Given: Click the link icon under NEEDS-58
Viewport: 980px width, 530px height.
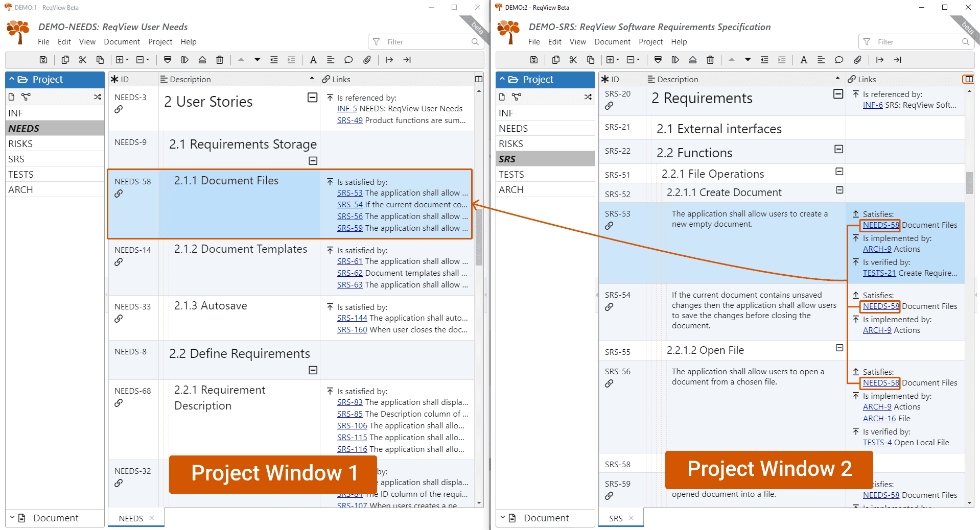Looking at the screenshot, I should pos(119,194).
